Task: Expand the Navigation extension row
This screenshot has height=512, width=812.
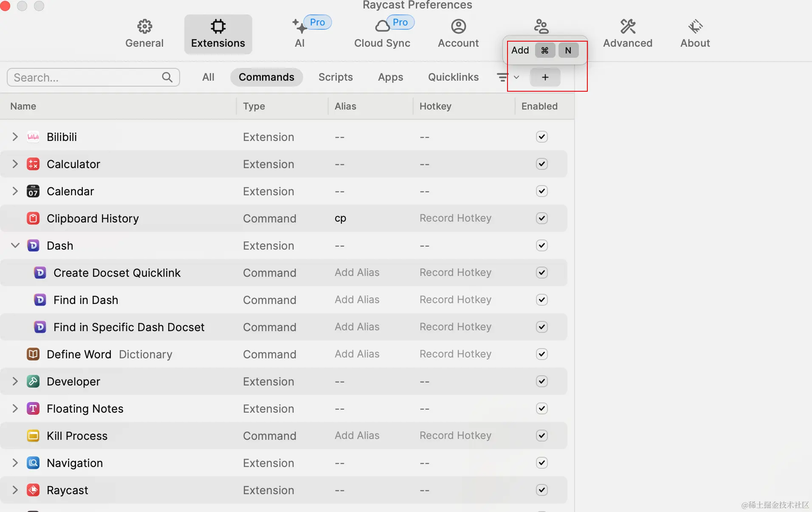Action: pyautogui.click(x=15, y=463)
